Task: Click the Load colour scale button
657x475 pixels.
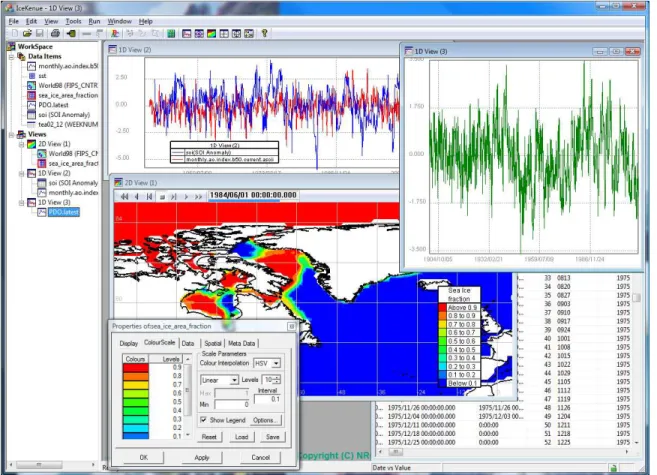Action: click(x=241, y=437)
